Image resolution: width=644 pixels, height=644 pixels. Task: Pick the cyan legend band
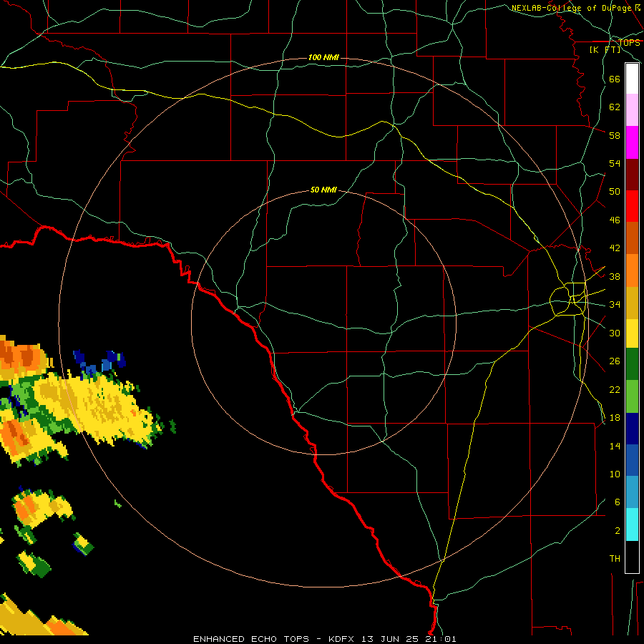coord(632,525)
